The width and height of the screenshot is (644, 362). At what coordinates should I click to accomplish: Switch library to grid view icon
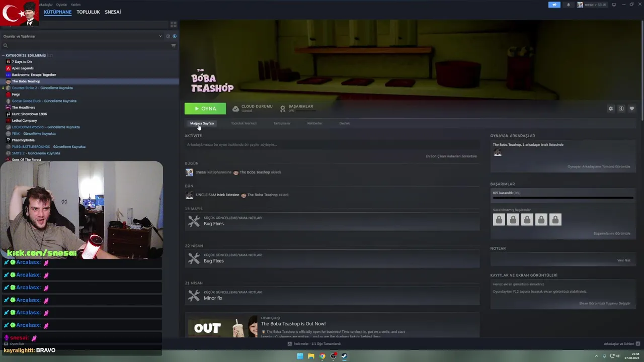click(x=174, y=24)
